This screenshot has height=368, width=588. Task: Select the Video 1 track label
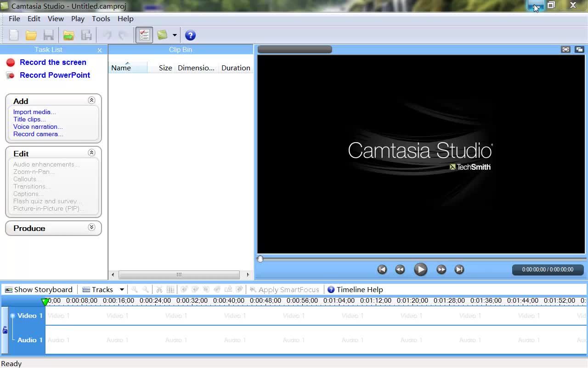(x=30, y=316)
